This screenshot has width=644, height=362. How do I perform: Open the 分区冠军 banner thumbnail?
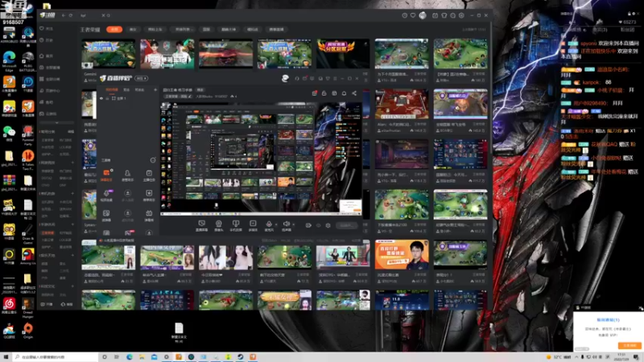343,54
